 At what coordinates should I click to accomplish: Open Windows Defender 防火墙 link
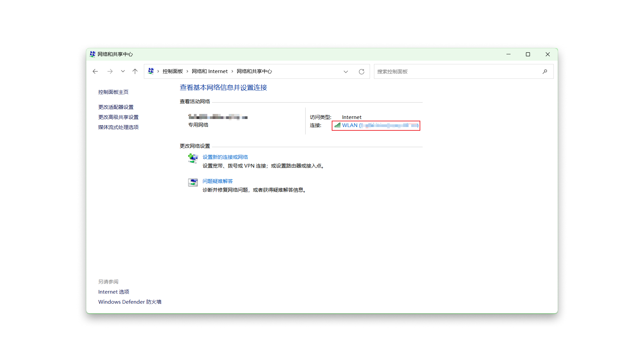click(x=129, y=302)
